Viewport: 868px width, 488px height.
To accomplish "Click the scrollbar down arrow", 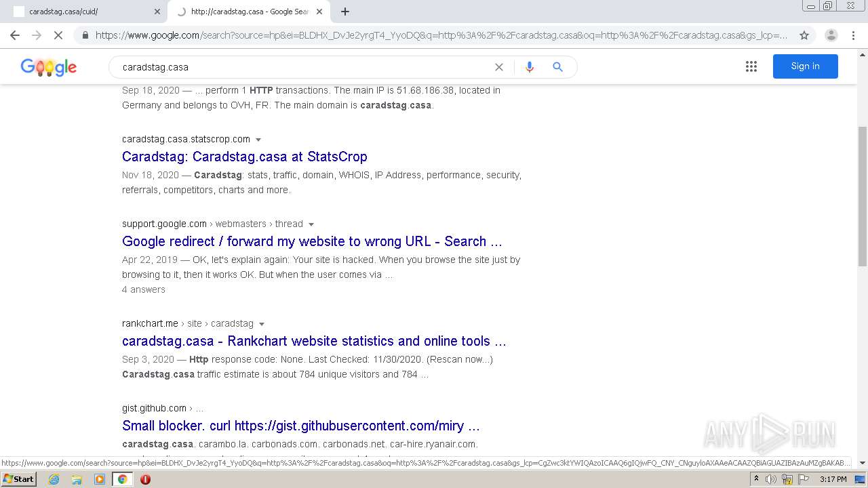I will point(862,463).
